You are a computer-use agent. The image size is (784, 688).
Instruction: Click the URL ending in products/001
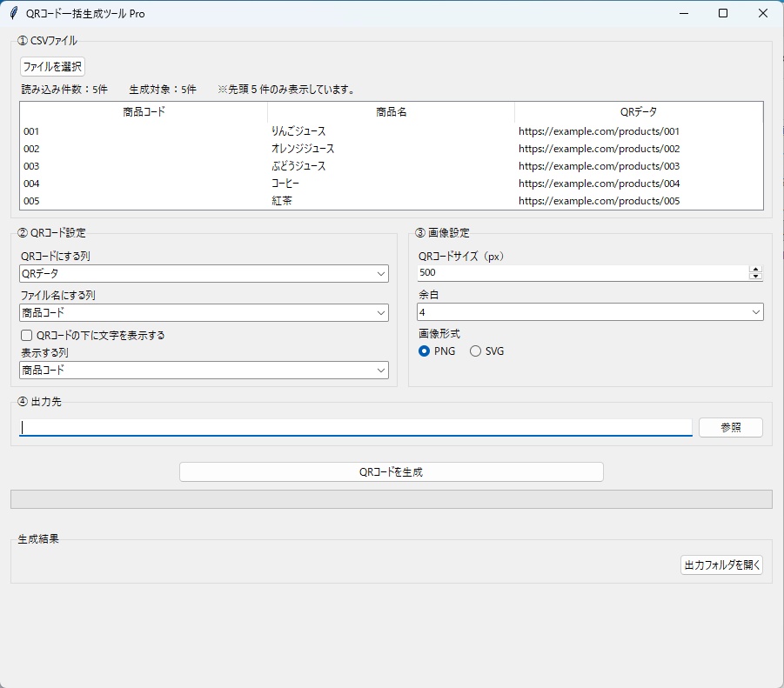[599, 131]
